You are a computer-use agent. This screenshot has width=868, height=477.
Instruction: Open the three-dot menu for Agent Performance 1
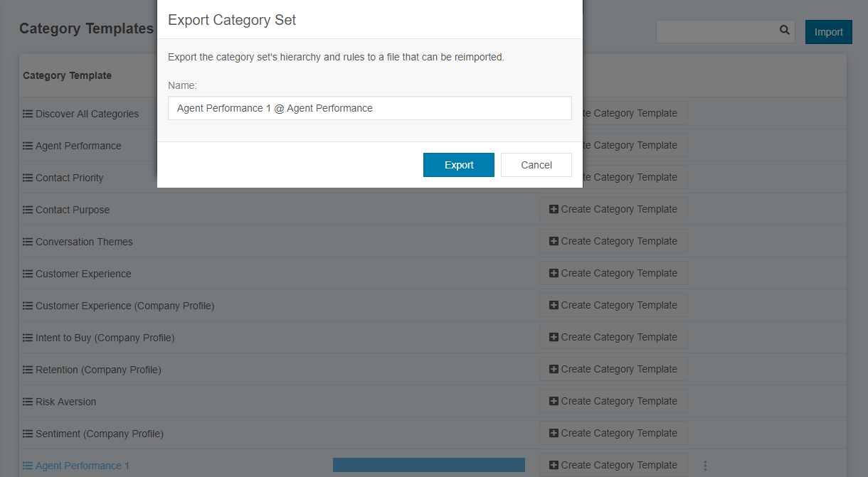click(705, 466)
